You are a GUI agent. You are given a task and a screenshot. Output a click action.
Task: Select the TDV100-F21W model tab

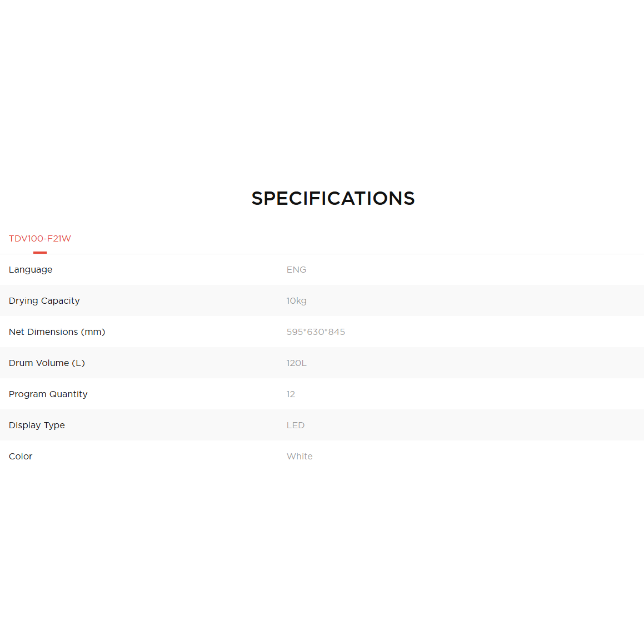coord(40,239)
